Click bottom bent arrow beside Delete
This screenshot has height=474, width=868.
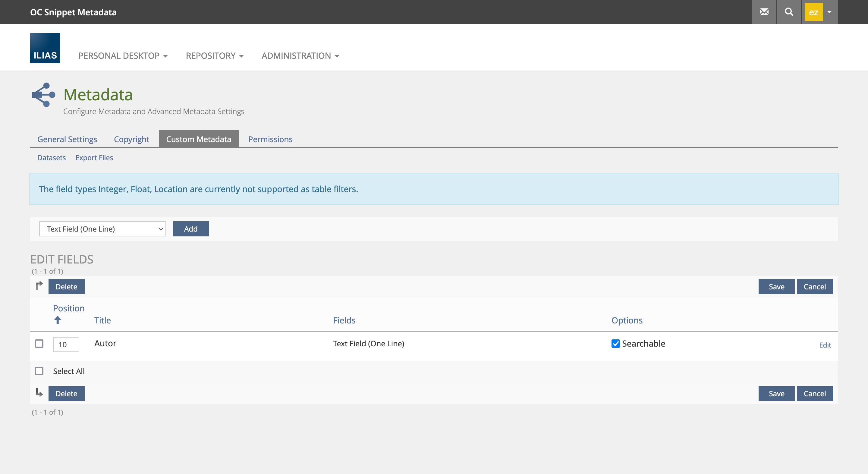click(39, 392)
